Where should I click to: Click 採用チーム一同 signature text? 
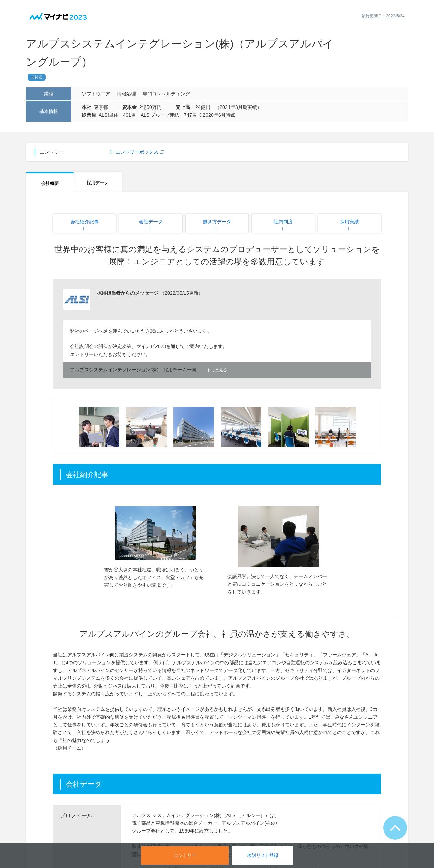(x=180, y=370)
